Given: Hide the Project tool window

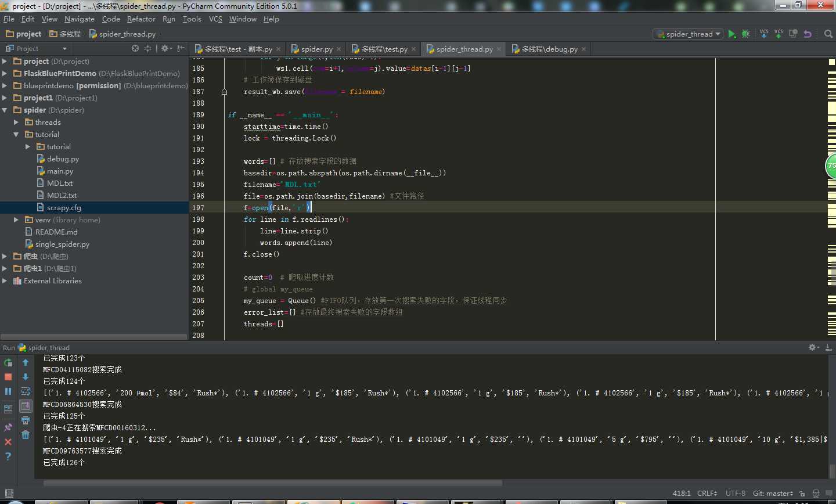Looking at the screenshot, I should click(181, 49).
